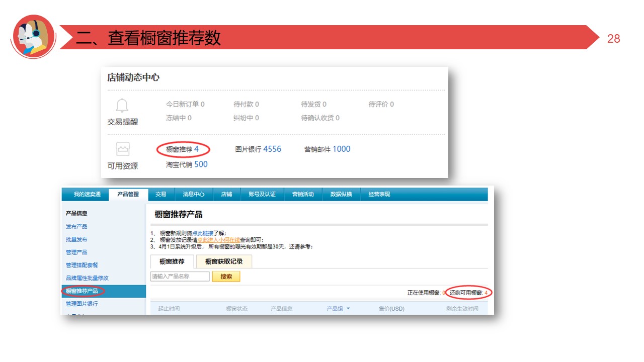The width and height of the screenshot is (644, 362).
Task: Go to 营销活动 in the navigation bar
Action: click(x=303, y=195)
